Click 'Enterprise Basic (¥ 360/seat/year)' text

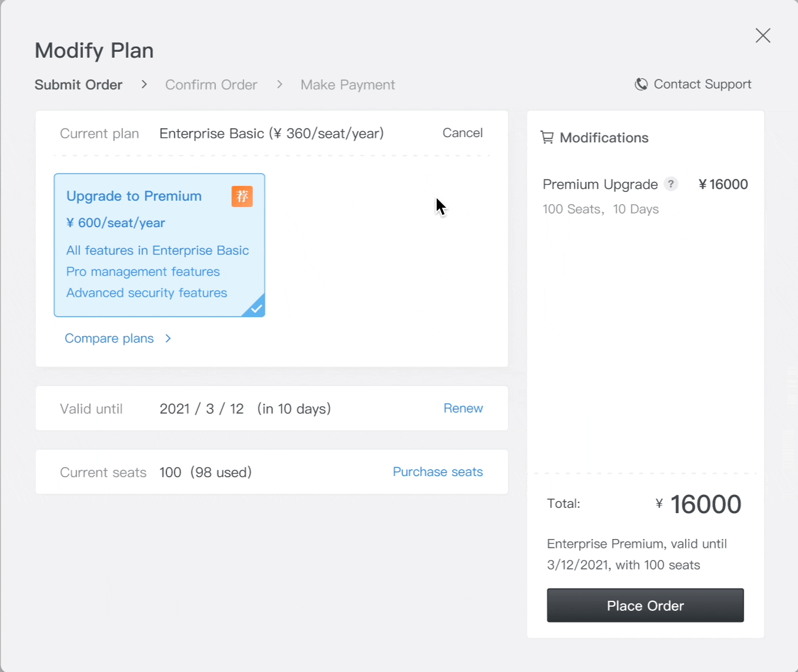pos(271,134)
